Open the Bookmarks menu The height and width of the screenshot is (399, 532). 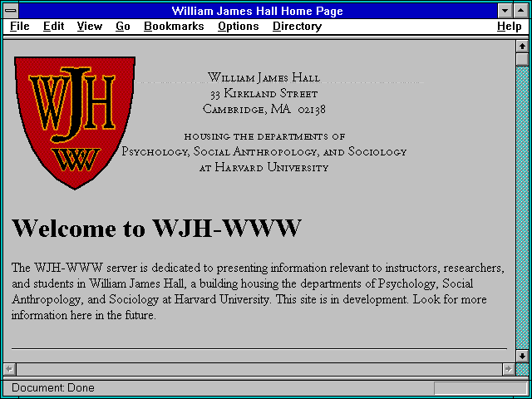pos(174,27)
